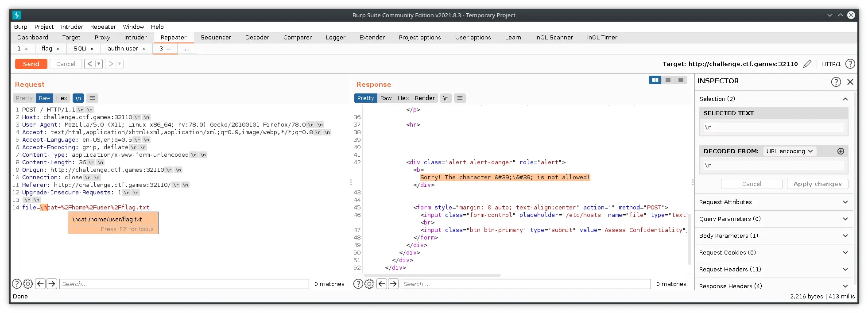Screen dimensions: 868x313
Task: Switch request view to Raw
Action: pos(44,98)
